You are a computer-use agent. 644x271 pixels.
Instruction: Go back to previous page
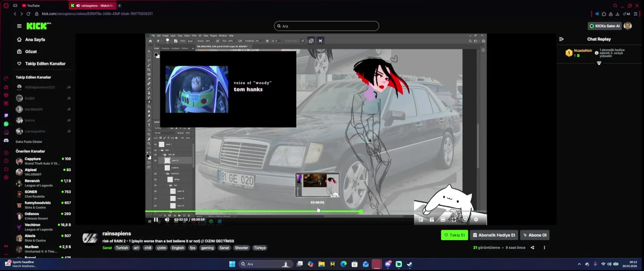pos(15,14)
